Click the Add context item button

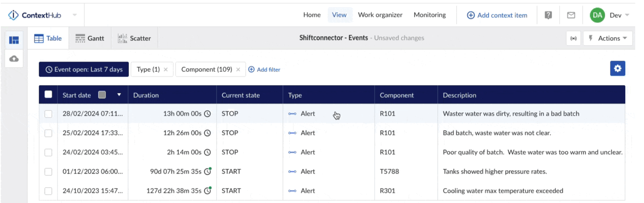tap(497, 15)
